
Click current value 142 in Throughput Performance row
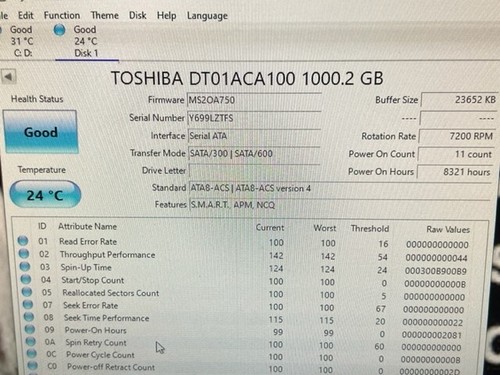(276, 256)
